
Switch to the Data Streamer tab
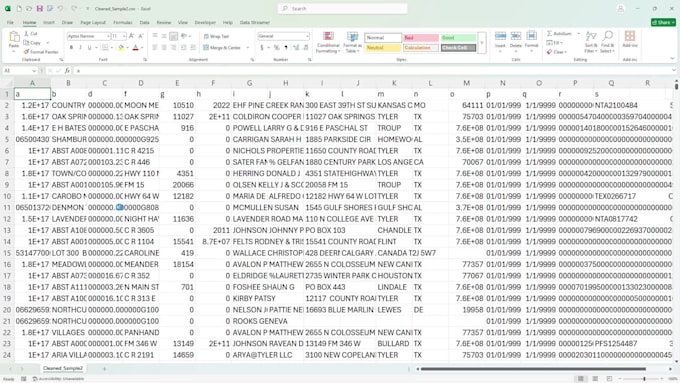point(255,23)
